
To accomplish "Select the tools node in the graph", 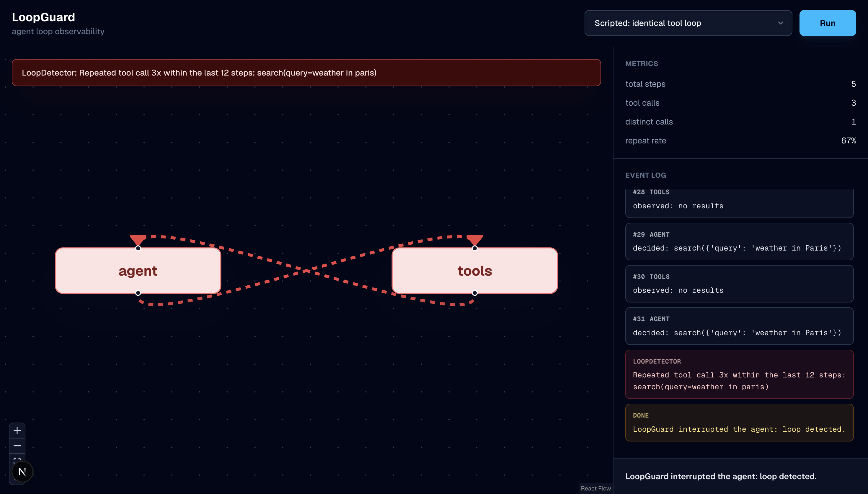I will click(475, 271).
